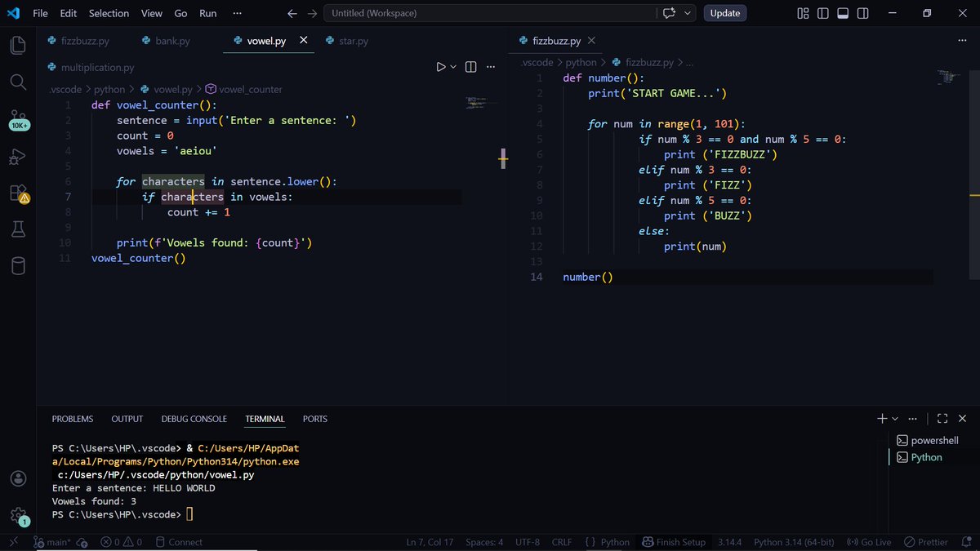Open the Accounts icon in activity bar

18,478
